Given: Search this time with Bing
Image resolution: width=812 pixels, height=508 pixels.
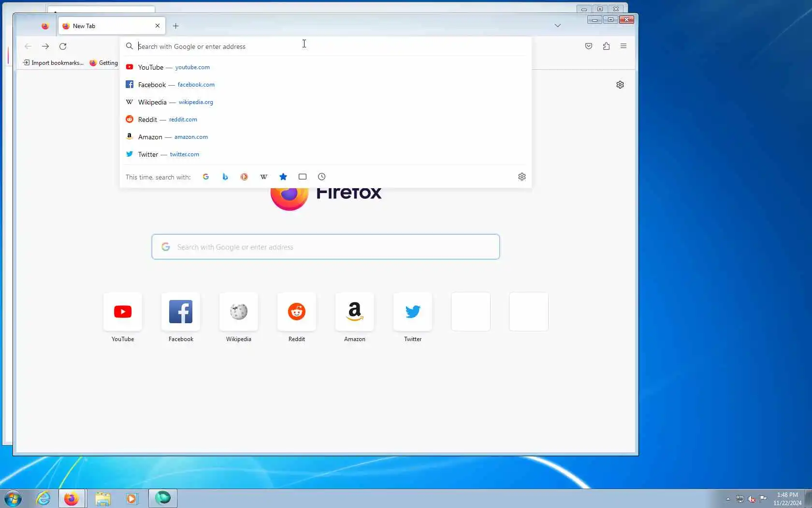Looking at the screenshot, I should 225,177.
